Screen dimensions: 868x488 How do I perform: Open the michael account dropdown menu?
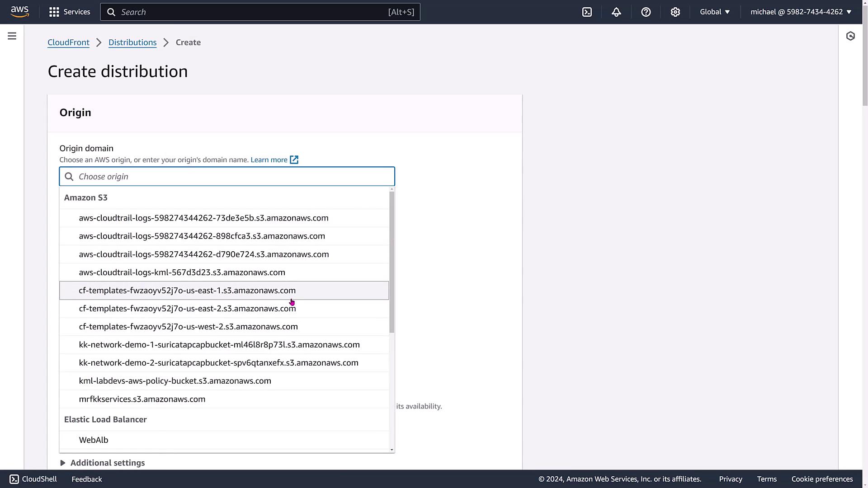pos(801,12)
